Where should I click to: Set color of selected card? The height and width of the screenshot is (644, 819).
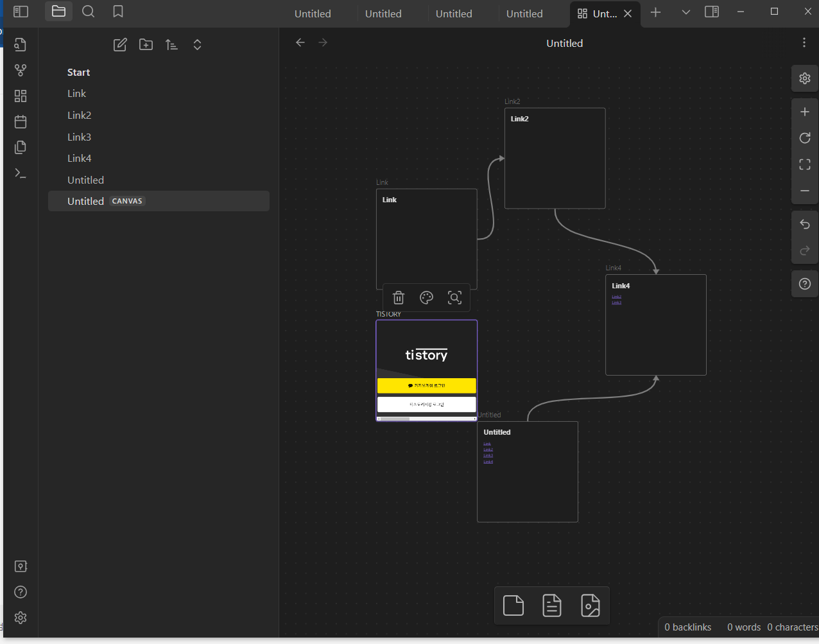coord(426,297)
